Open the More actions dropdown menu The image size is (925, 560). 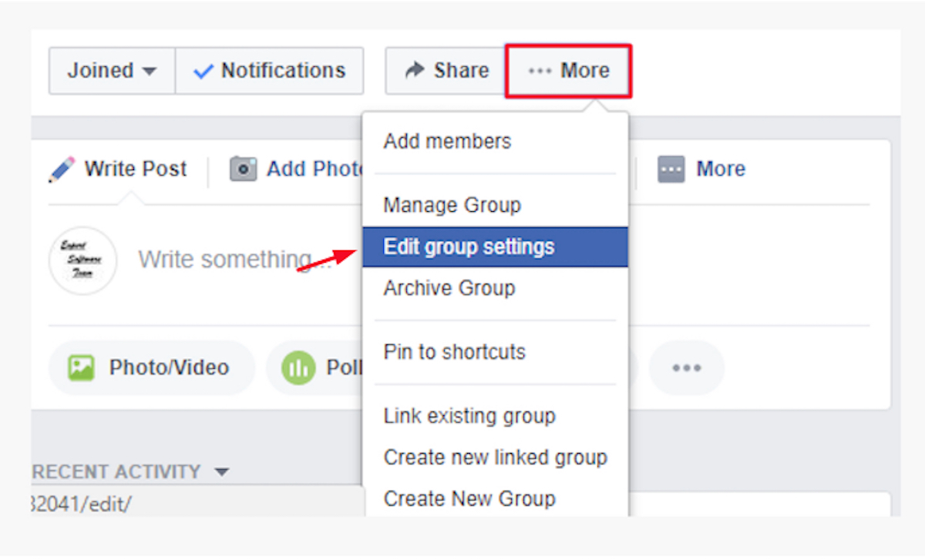pyautogui.click(x=569, y=70)
